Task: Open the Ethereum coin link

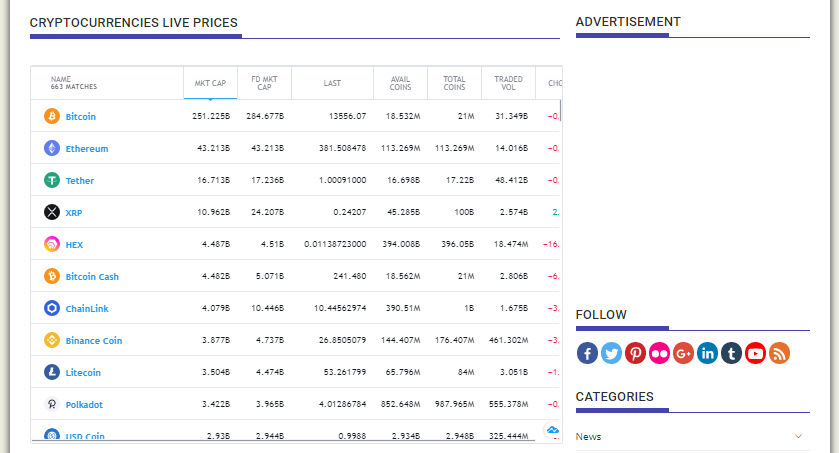Action: click(87, 149)
